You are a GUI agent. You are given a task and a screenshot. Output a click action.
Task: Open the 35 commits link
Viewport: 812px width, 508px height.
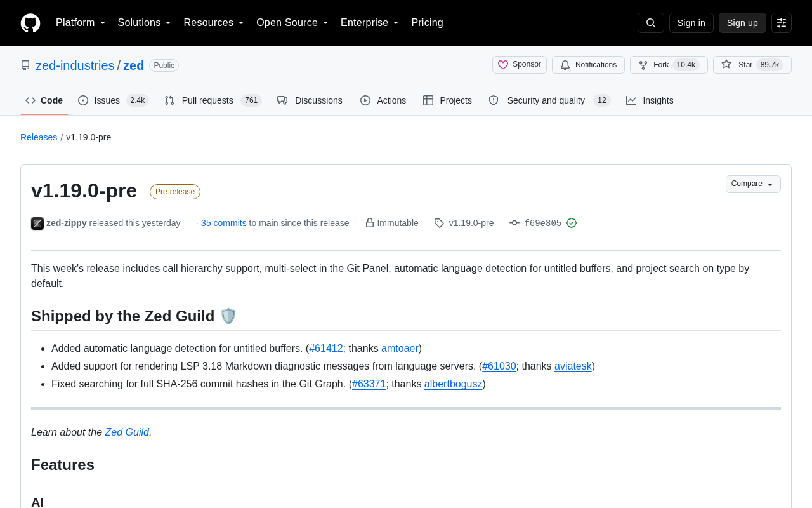tap(224, 223)
